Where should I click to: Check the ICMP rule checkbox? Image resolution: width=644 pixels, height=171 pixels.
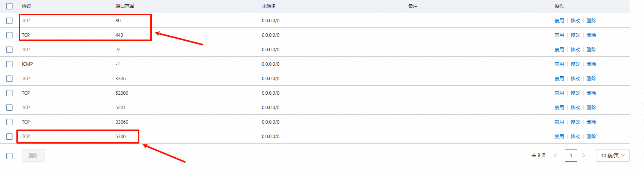coord(9,64)
